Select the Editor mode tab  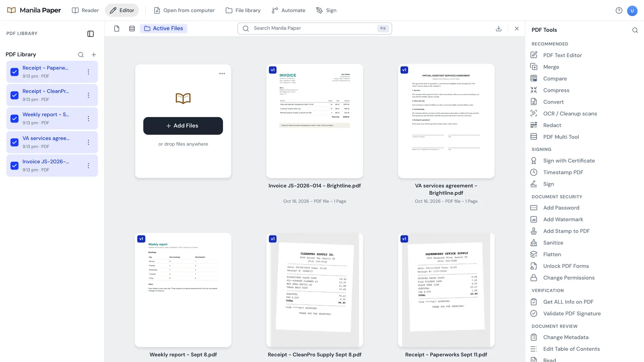[122, 10]
